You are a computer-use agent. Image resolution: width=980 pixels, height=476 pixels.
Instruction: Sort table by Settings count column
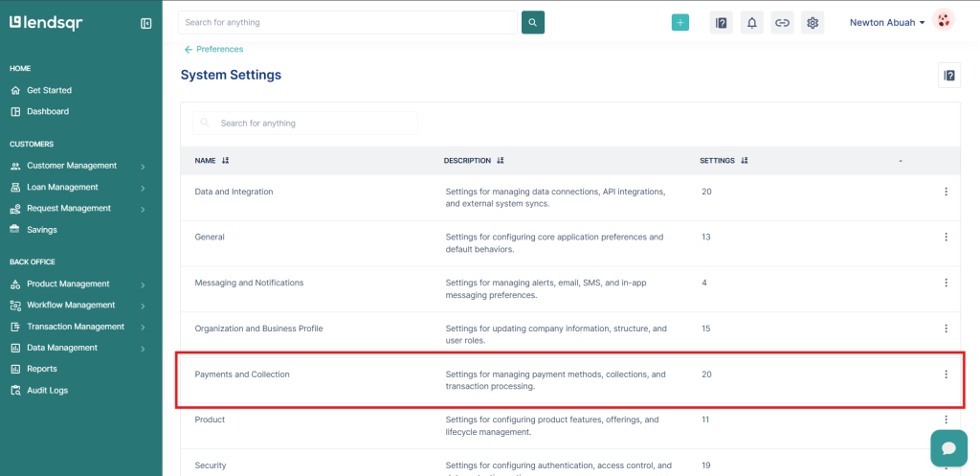[744, 161]
